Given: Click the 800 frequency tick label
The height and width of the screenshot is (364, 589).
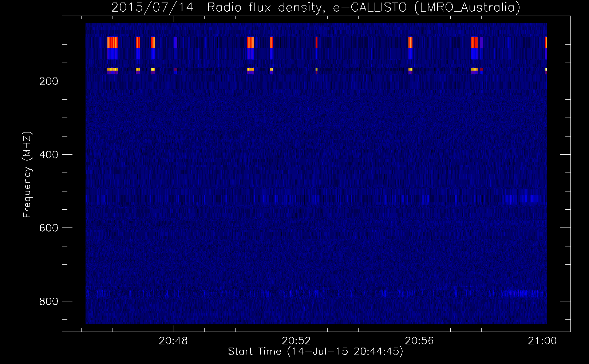Looking at the screenshot, I should click(50, 301).
